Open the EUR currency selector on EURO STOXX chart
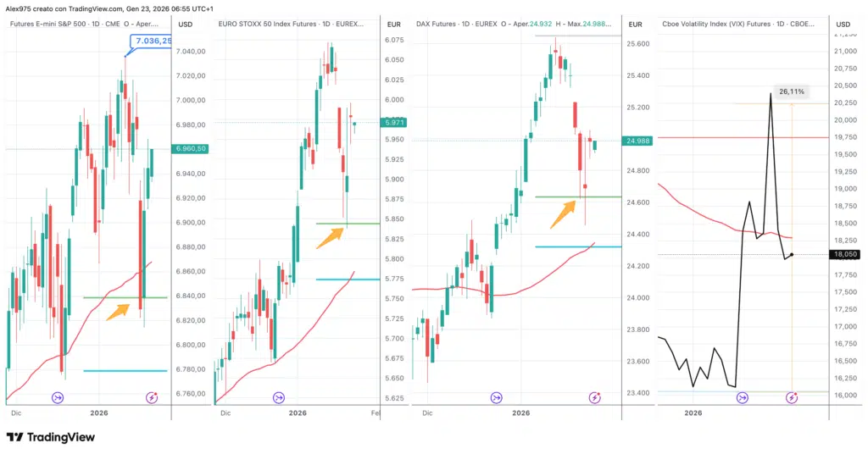Screen dimensions: 868x454 pyautogui.click(x=392, y=24)
